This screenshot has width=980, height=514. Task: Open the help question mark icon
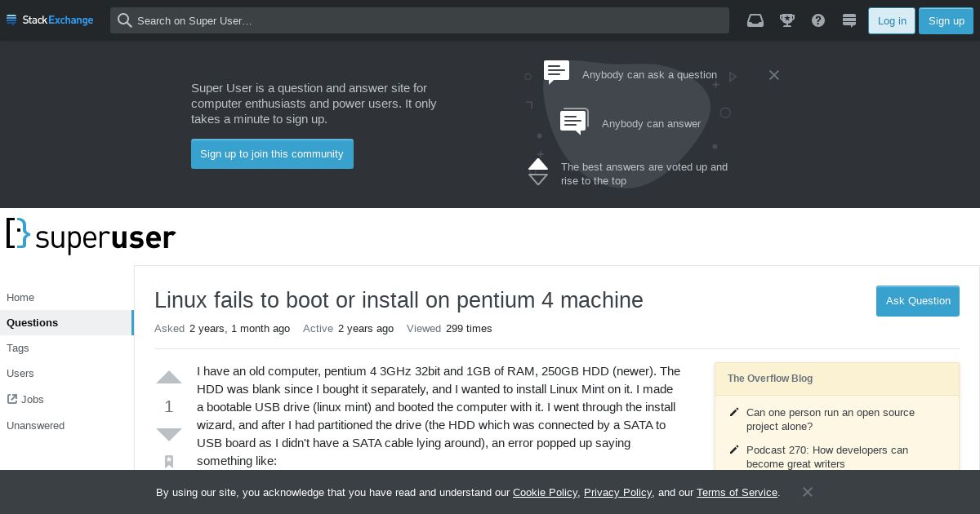coord(818,20)
